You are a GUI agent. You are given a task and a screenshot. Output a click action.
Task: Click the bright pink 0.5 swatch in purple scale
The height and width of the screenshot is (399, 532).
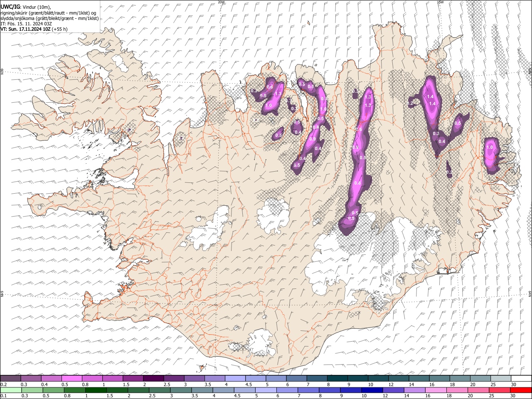tap(72, 379)
